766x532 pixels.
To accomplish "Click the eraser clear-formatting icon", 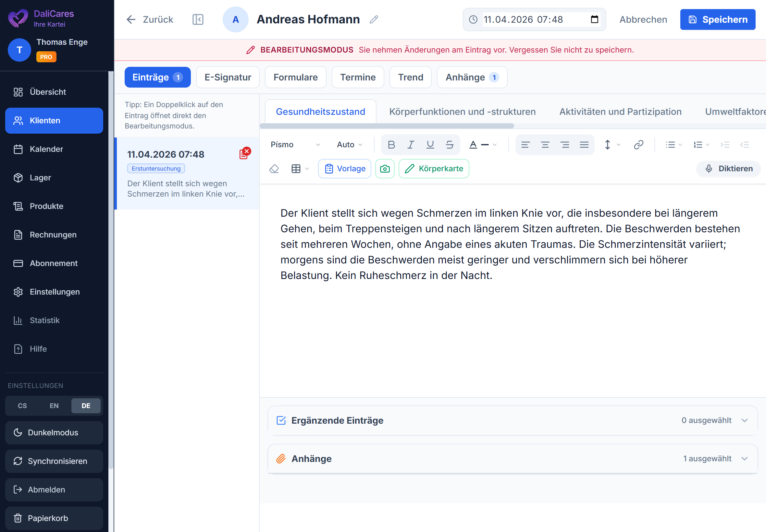I will [x=274, y=169].
